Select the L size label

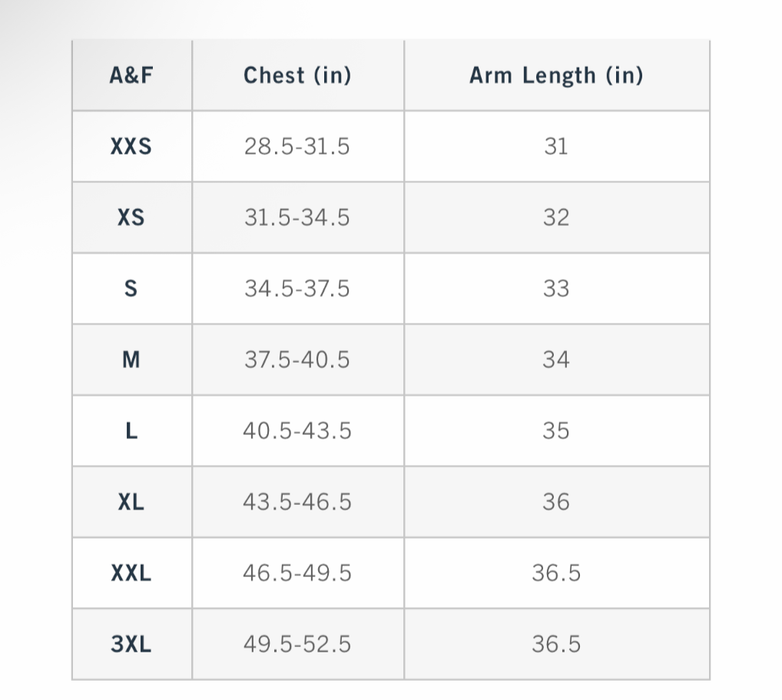click(131, 430)
